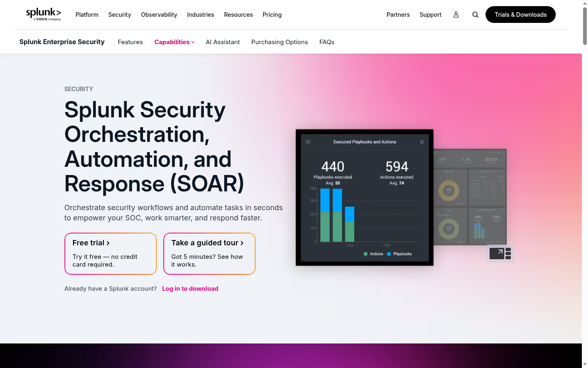Select the Purchasing Options tab
Screen dimensions: 588x368
pos(280,42)
